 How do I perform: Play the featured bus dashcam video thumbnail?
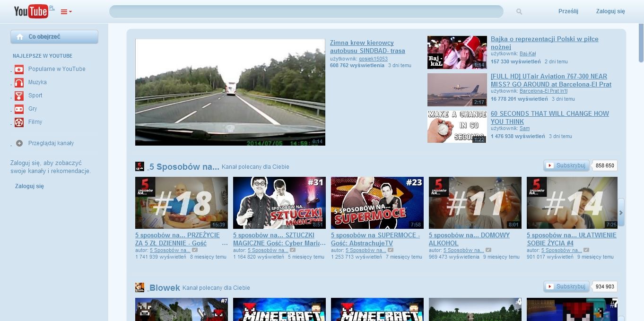pos(230,92)
